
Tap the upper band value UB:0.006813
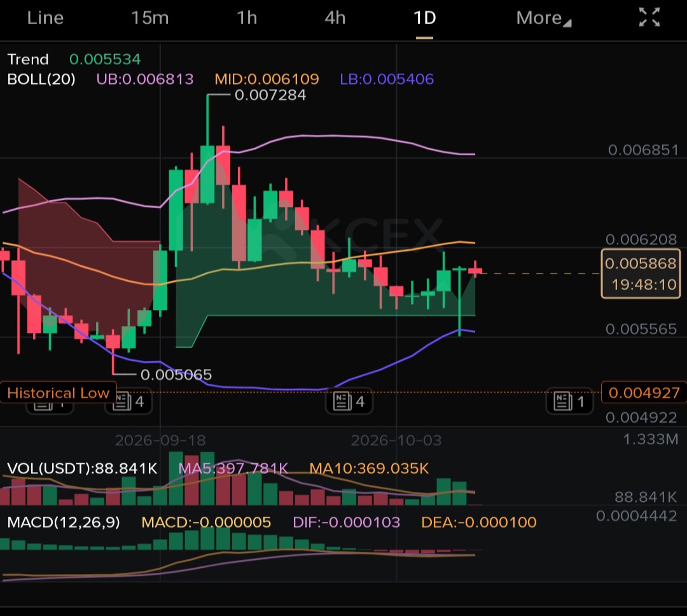pos(145,79)
